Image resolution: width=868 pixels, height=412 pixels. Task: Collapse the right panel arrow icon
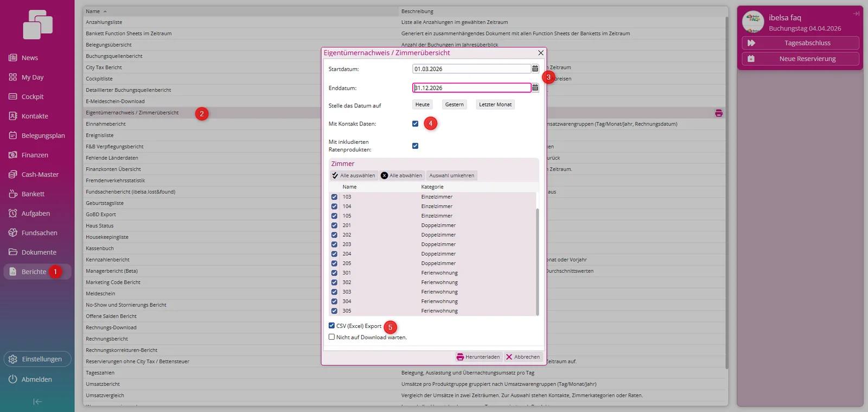point(856,14)
